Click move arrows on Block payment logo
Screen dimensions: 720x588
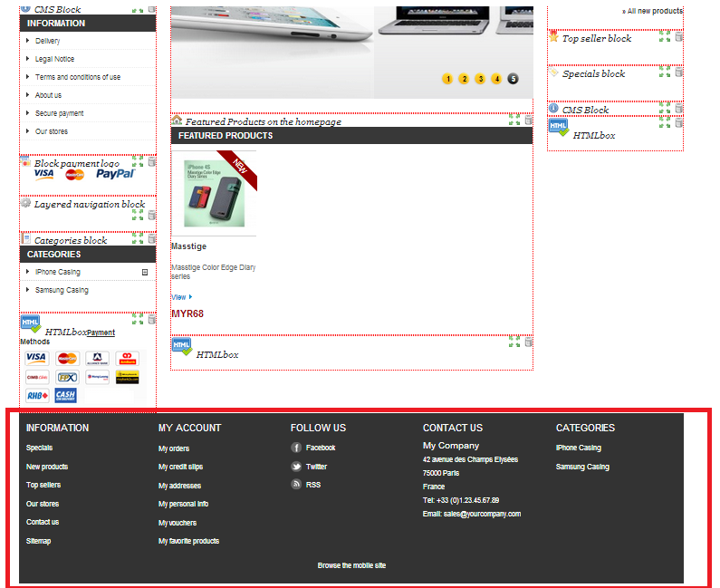(138, 161)
